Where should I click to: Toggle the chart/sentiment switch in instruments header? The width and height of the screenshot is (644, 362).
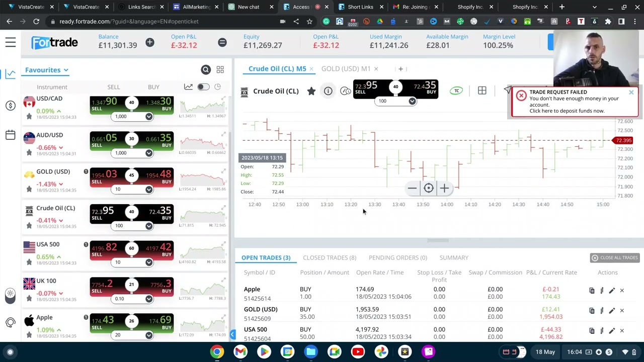(203, 87)
